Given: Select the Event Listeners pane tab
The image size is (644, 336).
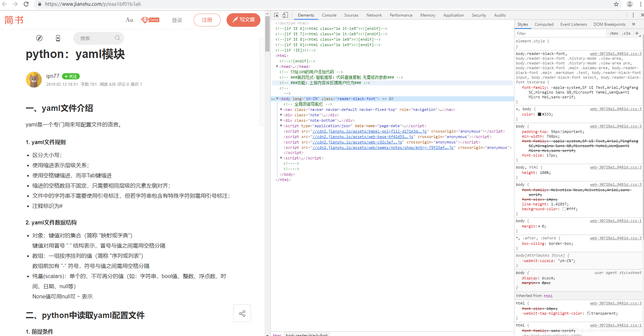Looking at the screenshot, I should pyautogui.click(x=573, y=24).
